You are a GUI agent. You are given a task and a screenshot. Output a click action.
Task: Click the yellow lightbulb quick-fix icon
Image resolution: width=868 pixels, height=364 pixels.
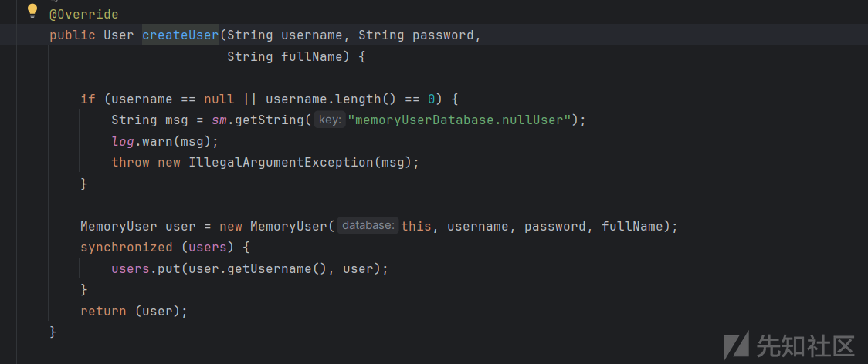coord(32,10)
